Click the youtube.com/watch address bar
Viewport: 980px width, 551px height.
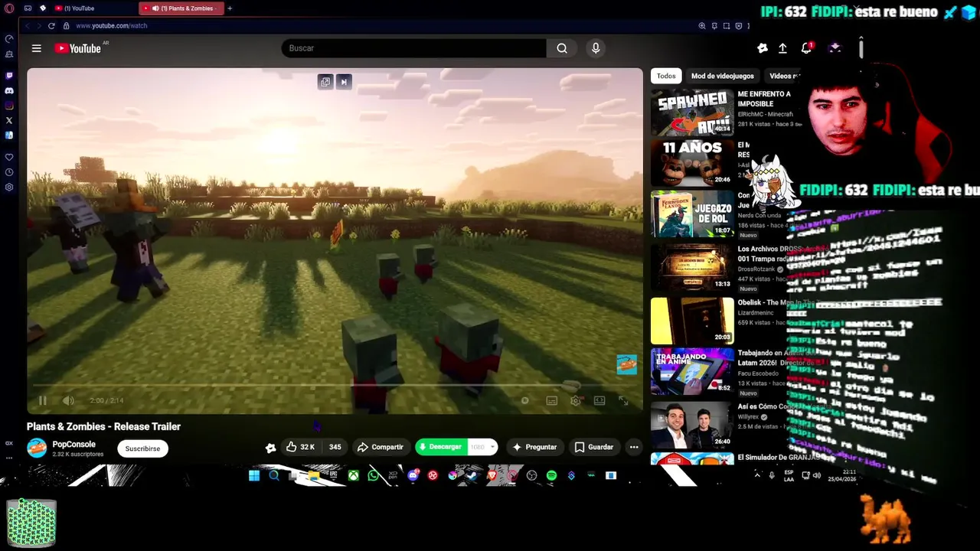click(111, 26)
